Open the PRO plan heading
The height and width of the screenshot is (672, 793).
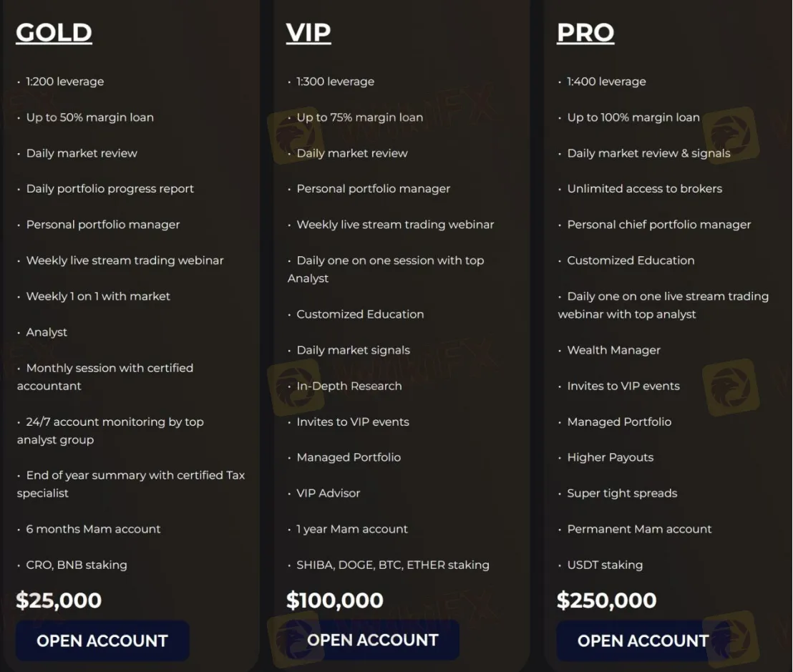coord(585,33)
